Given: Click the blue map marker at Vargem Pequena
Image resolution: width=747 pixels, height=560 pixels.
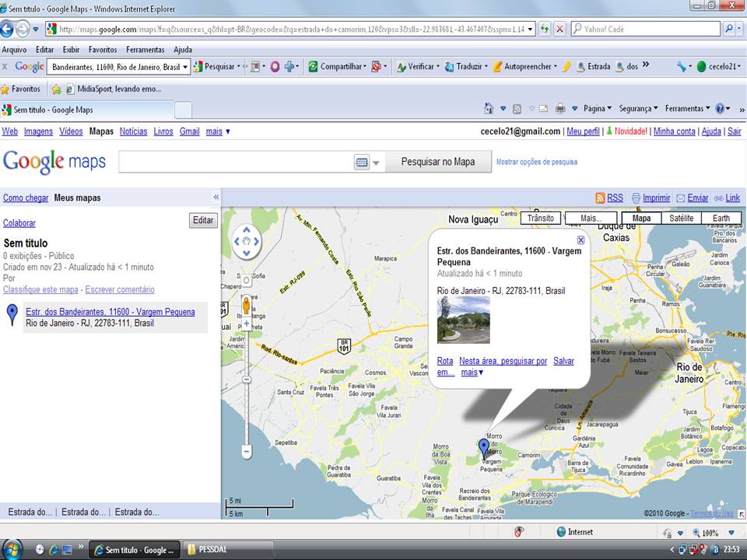Looking at the screenshot, I should [x=484, y=448].
